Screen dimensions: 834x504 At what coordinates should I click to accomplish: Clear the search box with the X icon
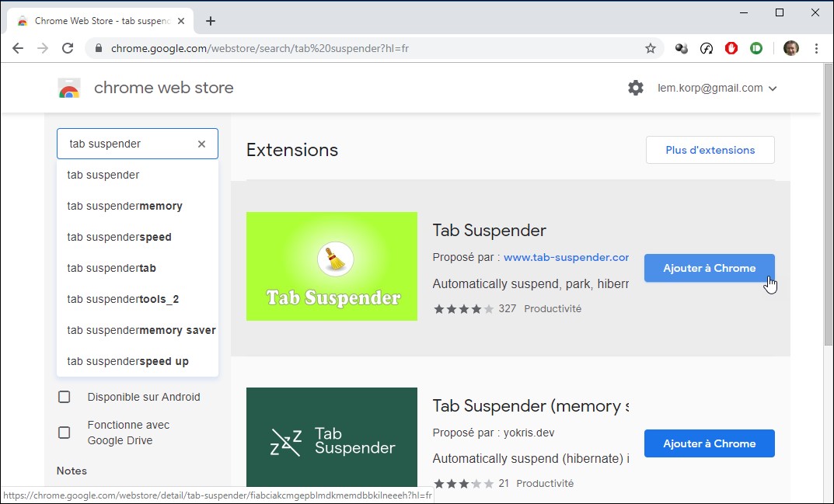tap(201, 144)
